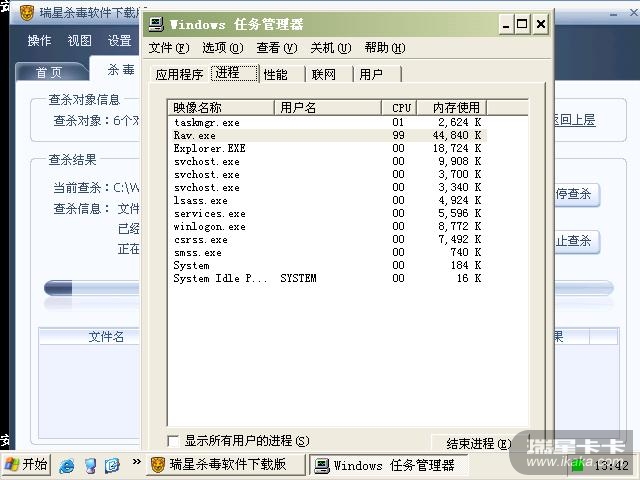
Task: Open the 查看(V) menu
Action: click(277, 48)
